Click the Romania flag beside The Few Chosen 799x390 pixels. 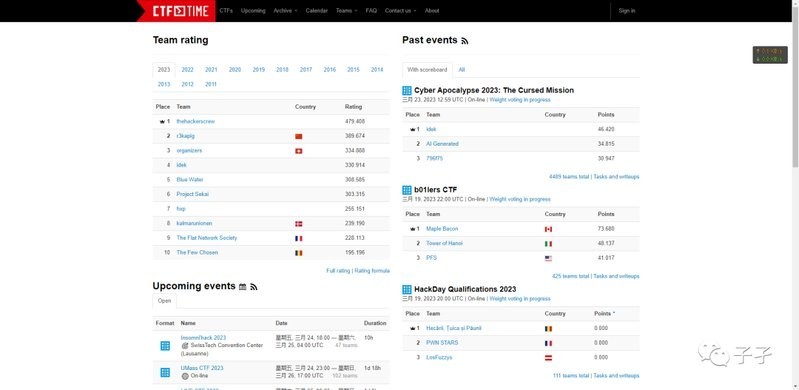tap(299, 253)
